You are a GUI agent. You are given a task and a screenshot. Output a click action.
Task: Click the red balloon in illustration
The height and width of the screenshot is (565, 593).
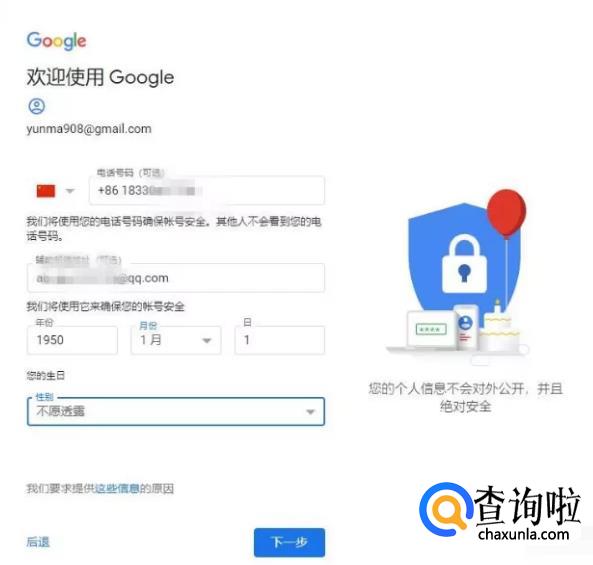tap(506, 214)
